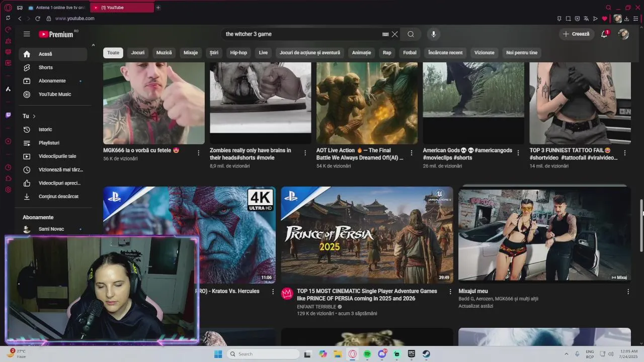This screenshot has width=644, height=362.
Task: Open Playlisturi in the sidebar
Action: click(53, 143)
